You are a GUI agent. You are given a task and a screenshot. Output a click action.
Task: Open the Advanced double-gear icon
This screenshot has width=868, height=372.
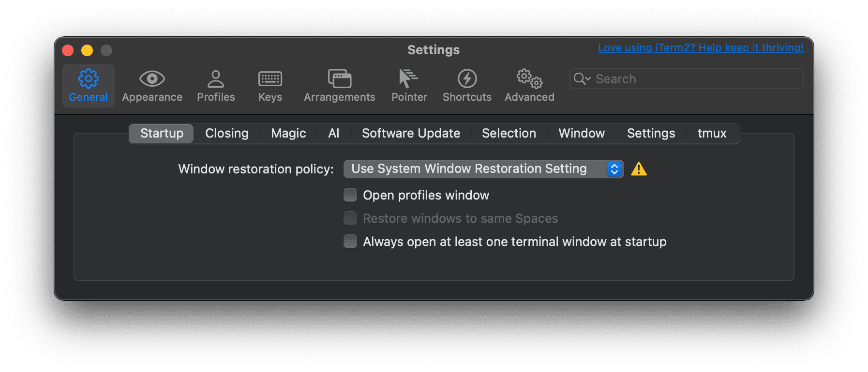529,78
